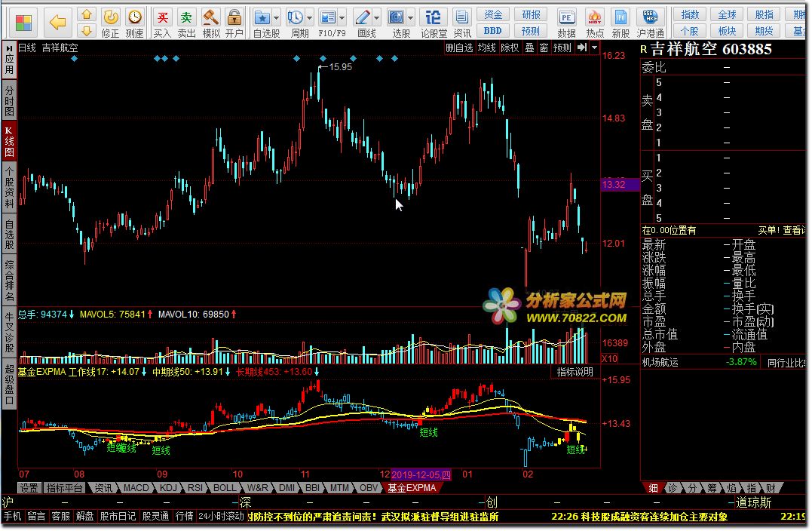
Task: Select the 基金EXPMA indicator tab
Action: pyautogui.click(x=412, y=488)
